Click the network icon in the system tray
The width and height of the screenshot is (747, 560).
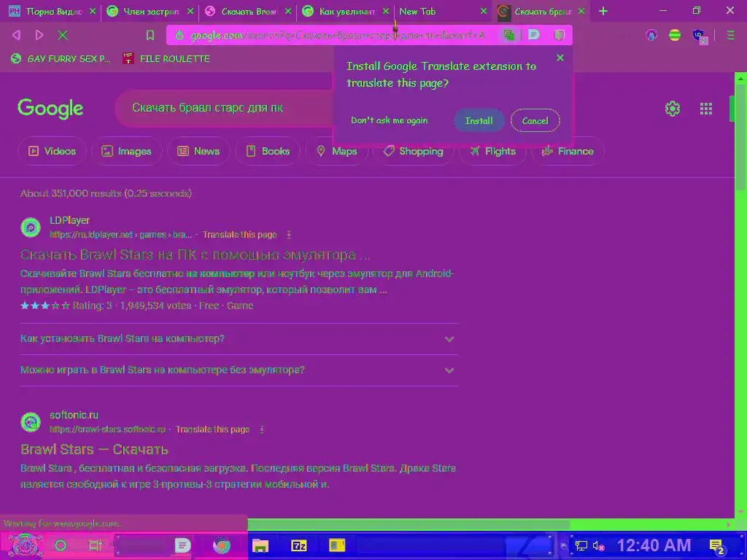point(581,546)
